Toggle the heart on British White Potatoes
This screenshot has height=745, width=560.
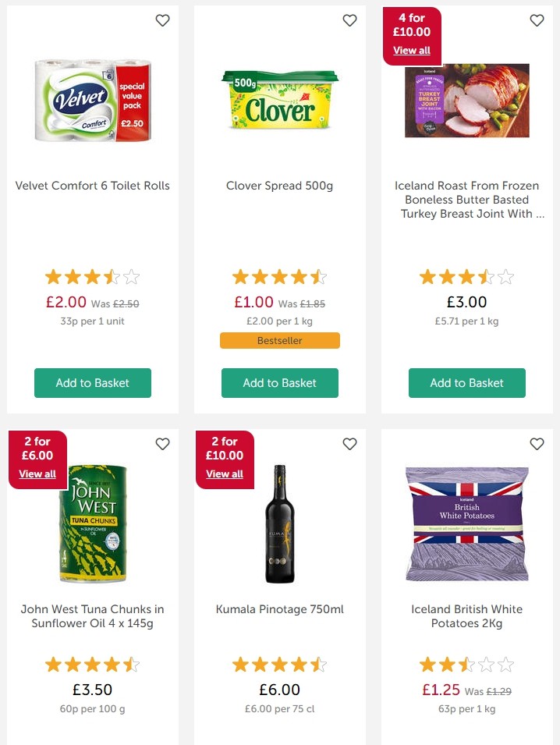(537, 444)
